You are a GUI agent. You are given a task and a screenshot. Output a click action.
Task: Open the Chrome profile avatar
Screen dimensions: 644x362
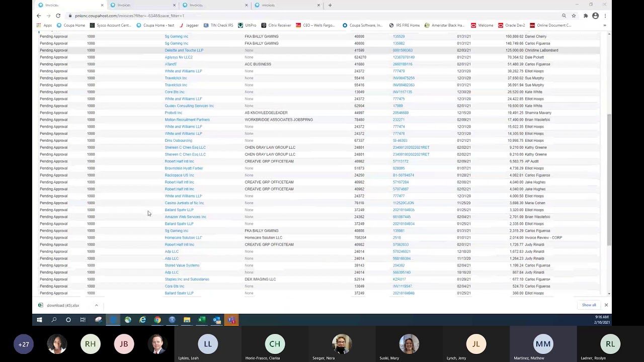point(596,16)
